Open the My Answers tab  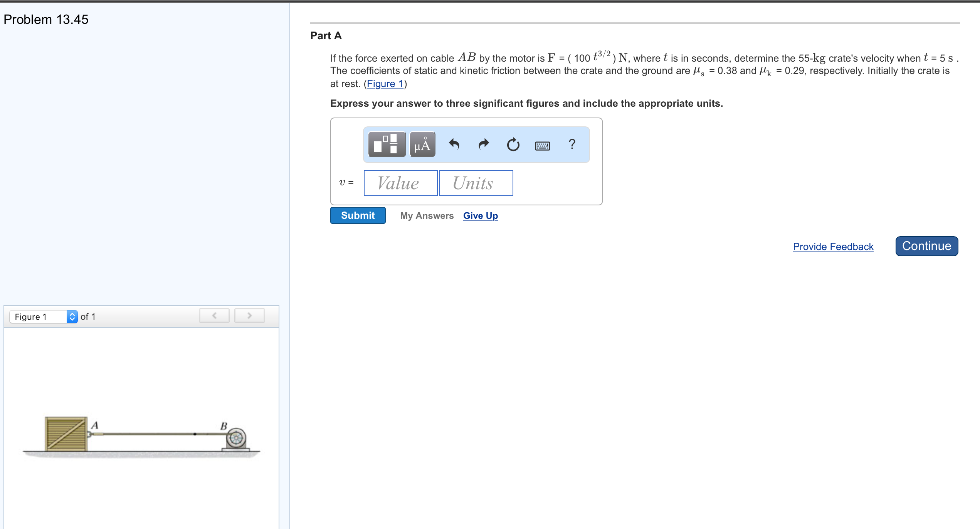pos(427,216)
